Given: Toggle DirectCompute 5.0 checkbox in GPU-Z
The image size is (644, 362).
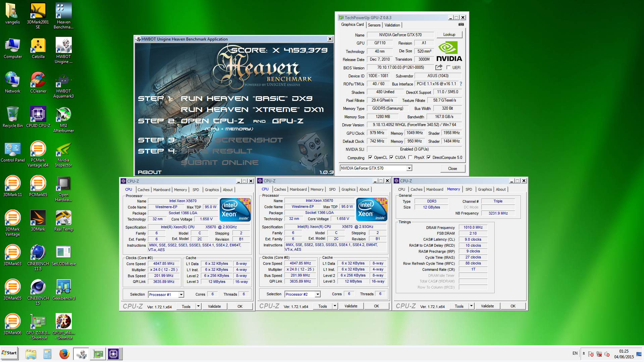Looking at the screenshot, I should coord(429,157).
